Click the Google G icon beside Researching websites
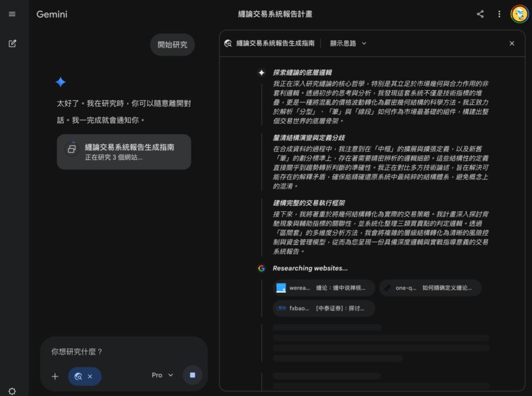The width and height of the screenshot is (532, 396). 261,268
